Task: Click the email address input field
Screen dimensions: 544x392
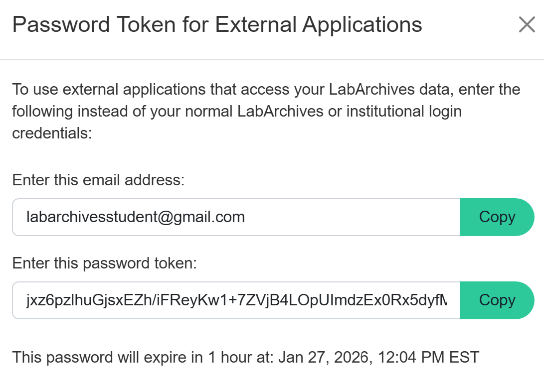Action: 235,217
